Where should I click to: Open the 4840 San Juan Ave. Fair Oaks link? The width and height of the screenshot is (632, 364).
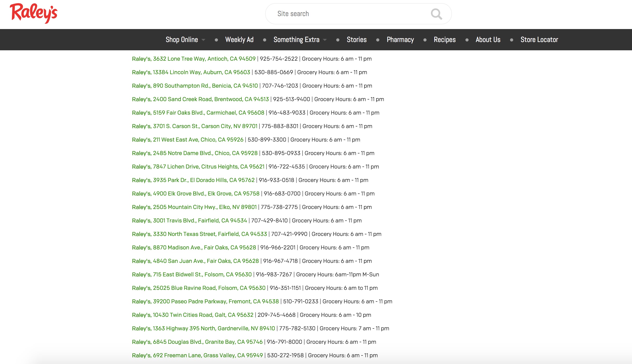[195, 261]
